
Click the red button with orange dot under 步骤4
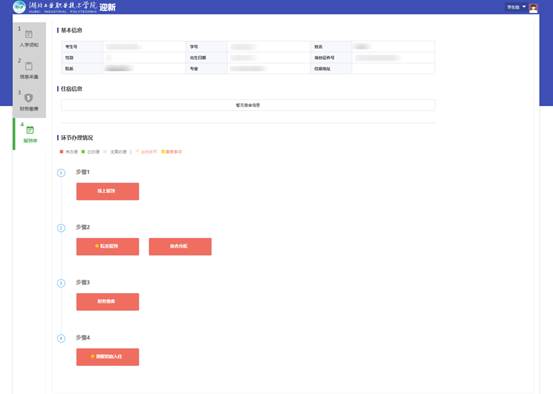pos(108,357)
